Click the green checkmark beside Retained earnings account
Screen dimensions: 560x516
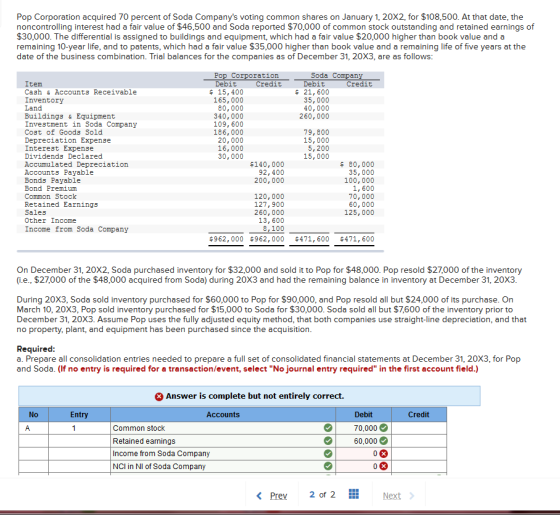coord(328,441)
